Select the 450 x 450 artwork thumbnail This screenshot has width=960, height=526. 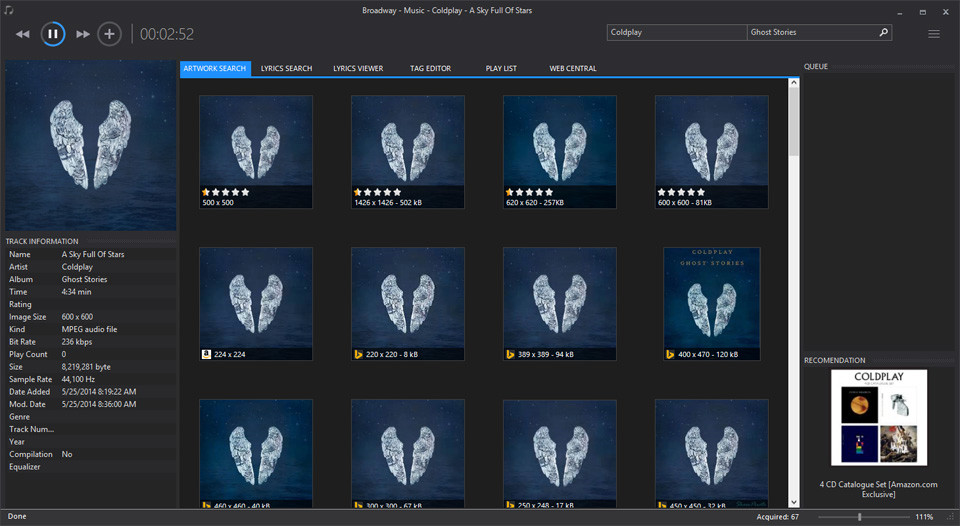click(711, 453)
